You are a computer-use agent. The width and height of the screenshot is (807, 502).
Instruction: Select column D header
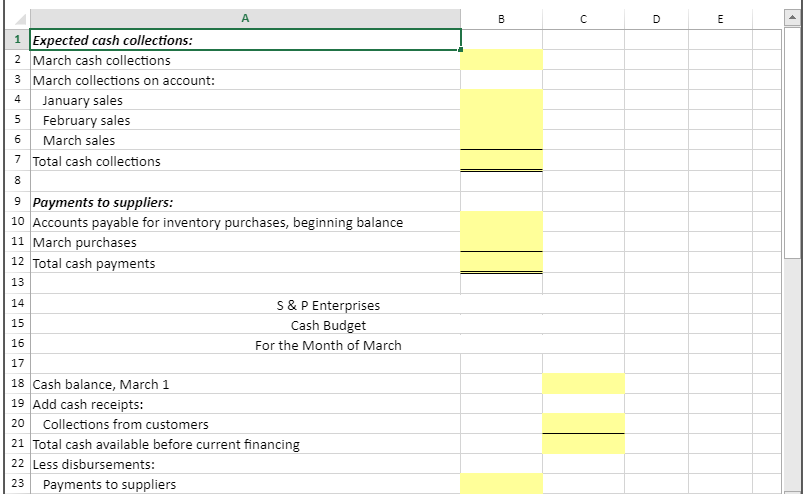click(656, 19)
